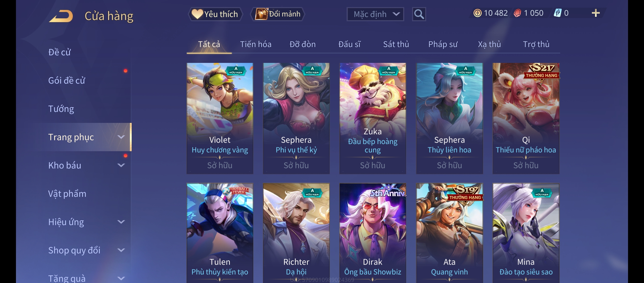
Task: Select the Qi Thiếu nữ pháo hoa card
Action: [x=526, y=118]
